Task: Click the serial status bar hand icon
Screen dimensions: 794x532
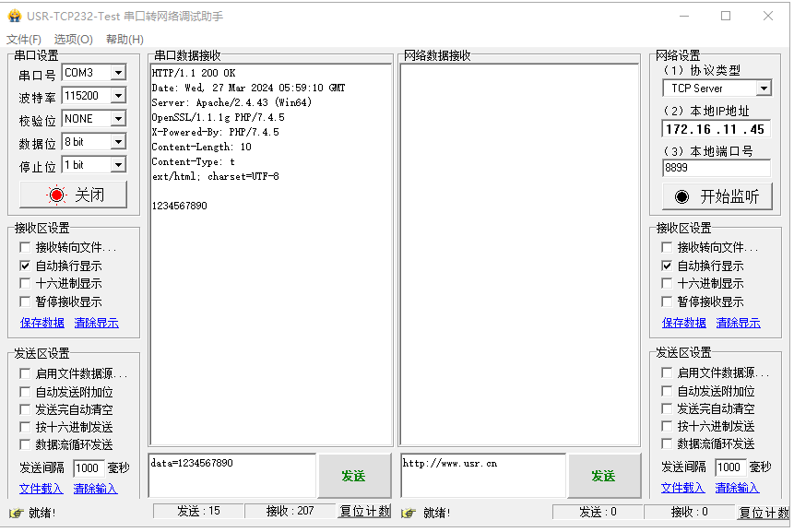Action: (17, 513)
